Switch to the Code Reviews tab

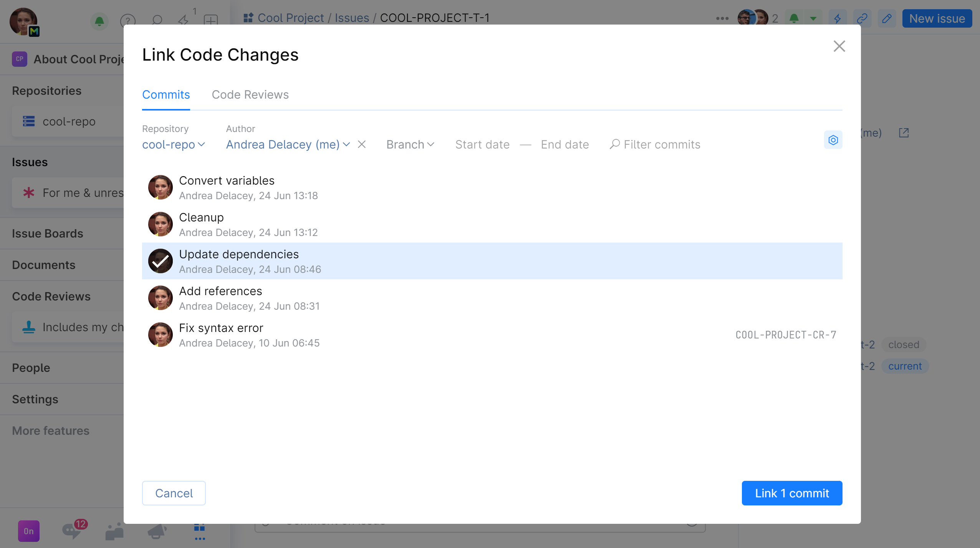click(250, 94)
